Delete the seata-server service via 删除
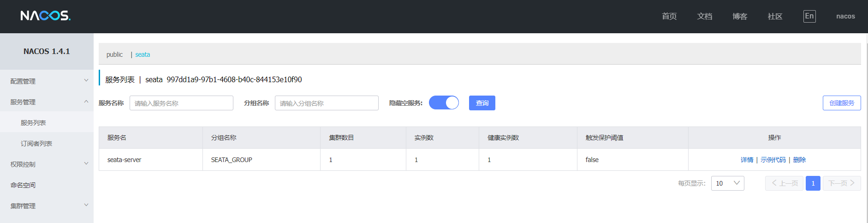Viewport: 868px width, 223px height. point(799,160)
